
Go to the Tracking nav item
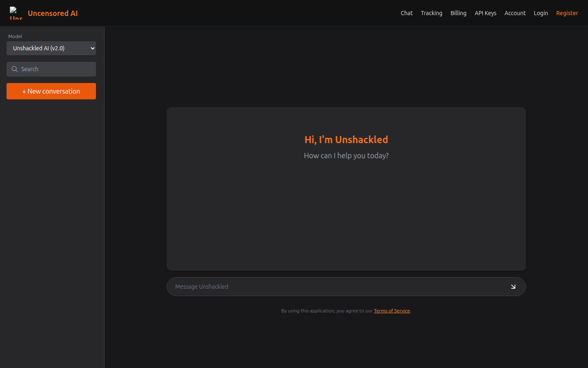[x=431, y=13]
